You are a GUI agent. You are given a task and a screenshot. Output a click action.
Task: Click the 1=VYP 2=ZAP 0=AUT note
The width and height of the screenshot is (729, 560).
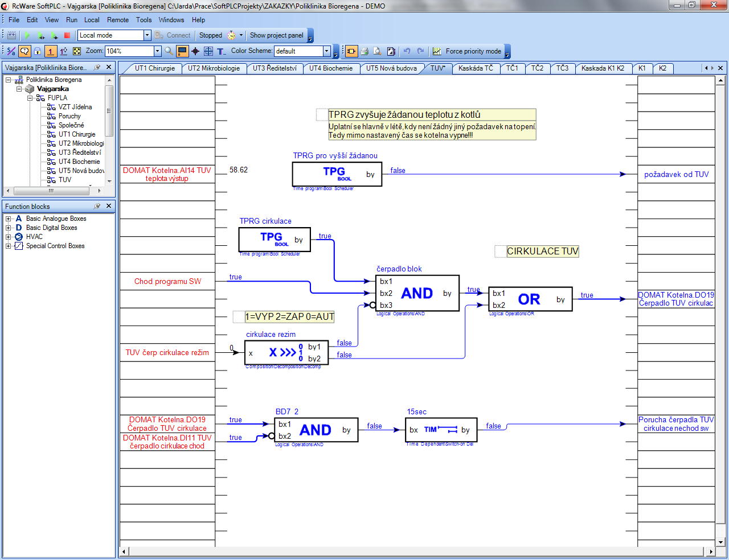coord(289,316)
